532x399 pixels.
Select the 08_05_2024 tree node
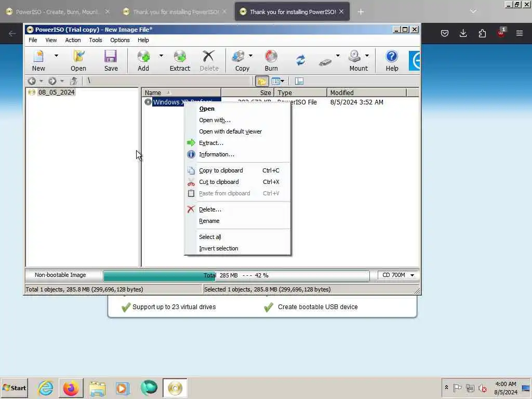(56, 92)
